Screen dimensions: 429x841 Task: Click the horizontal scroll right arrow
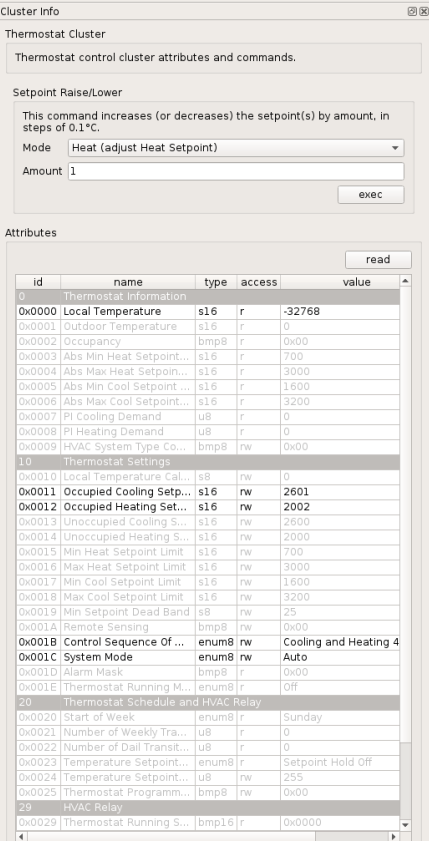pyautogui.click(x=395, y=836)
